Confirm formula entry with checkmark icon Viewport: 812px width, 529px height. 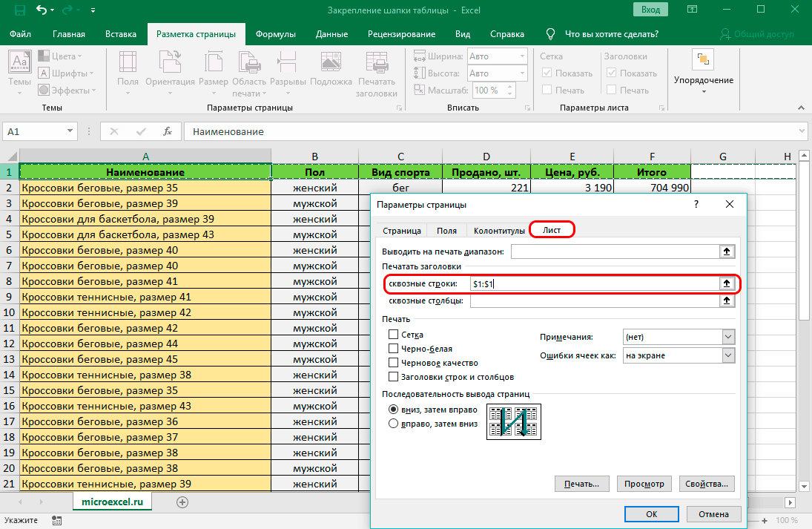tap(140, 131)
